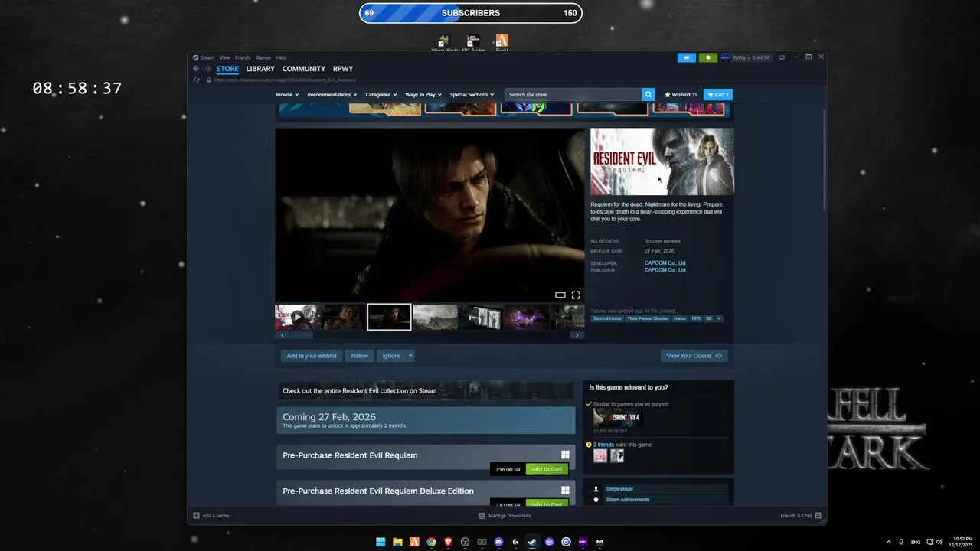Screen dimensions: 980x551
Task: Open Discord from the taskbar
Action: pos(498,542)
